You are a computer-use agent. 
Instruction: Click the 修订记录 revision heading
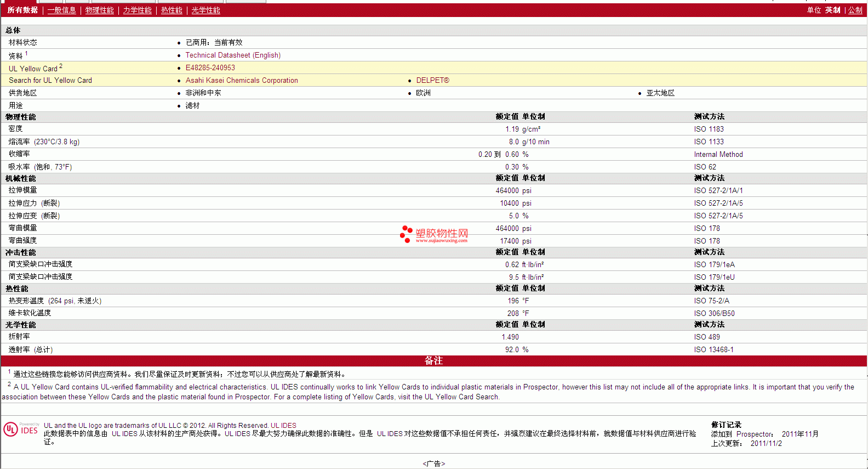(x=726, y=425)
